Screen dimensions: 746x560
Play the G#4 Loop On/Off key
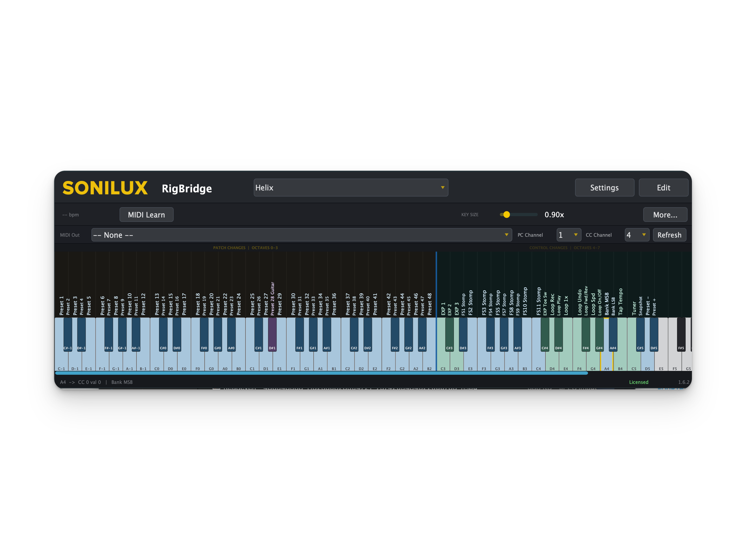coord(599,334)
